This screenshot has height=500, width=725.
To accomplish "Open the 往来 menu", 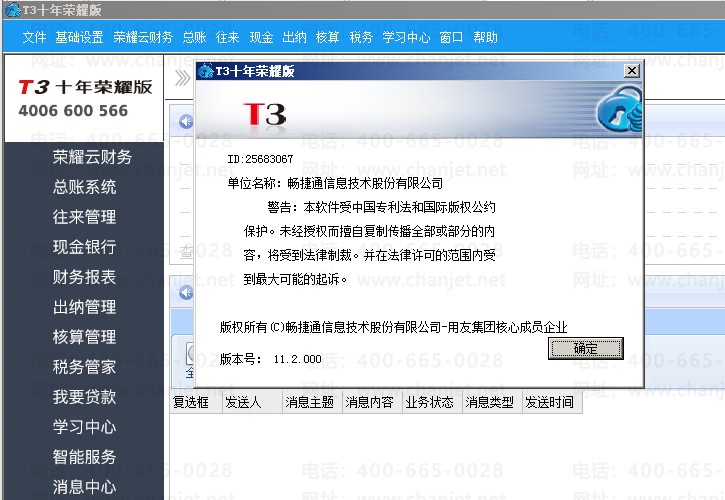I will point(227,37).
